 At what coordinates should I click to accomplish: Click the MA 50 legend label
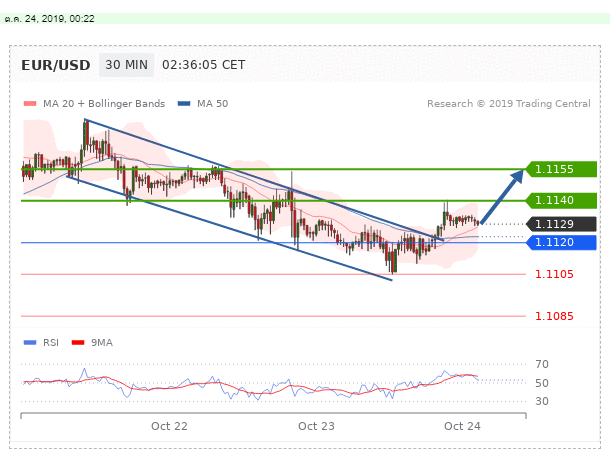click(212, 103)
